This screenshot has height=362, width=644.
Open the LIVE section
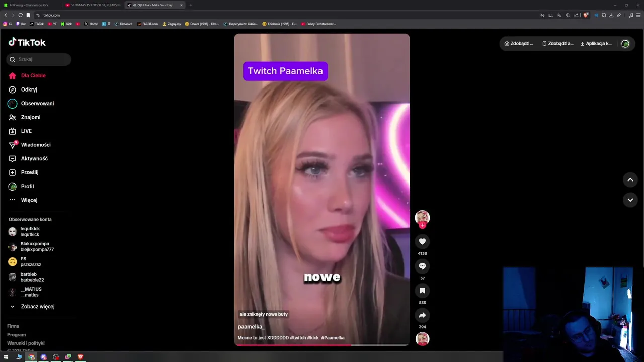coord(20,131)
